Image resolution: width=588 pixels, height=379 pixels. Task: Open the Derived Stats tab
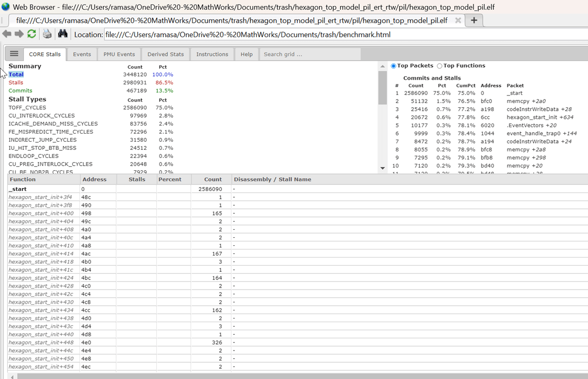point(165,54)
